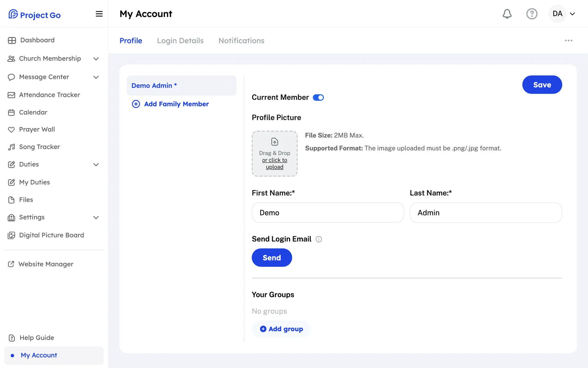Click the Add group button

(281, 329)
